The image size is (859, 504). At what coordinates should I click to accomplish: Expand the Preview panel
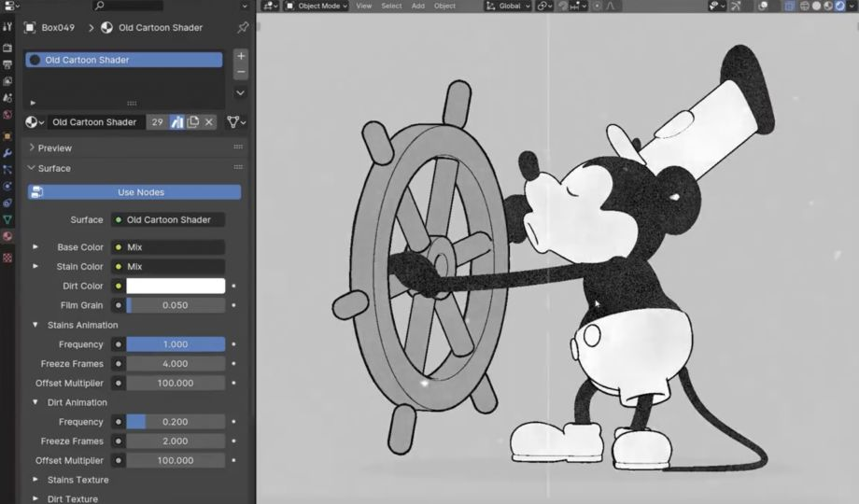32,147
